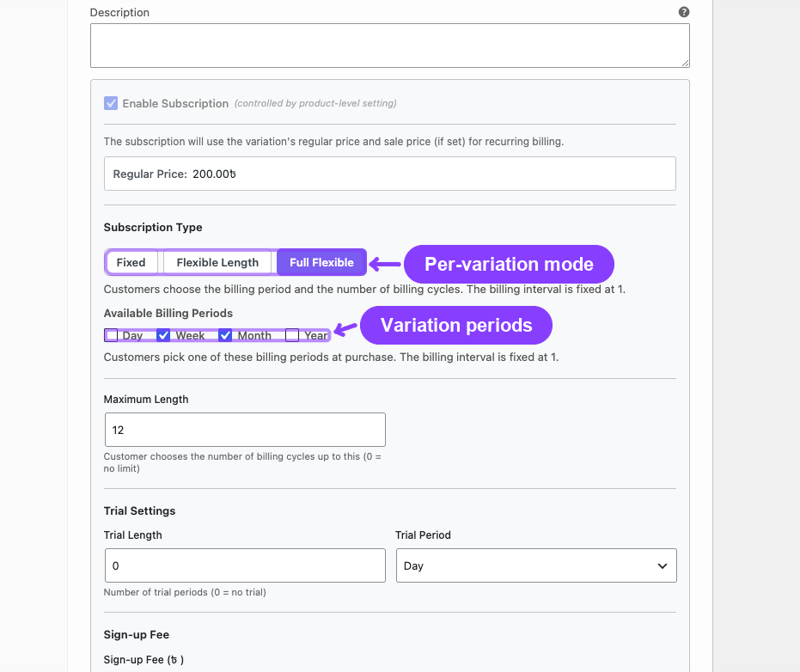Open the Trial Period dropdown
The height and width of the screenshot is (672, 800).
[x=536, y=565]
